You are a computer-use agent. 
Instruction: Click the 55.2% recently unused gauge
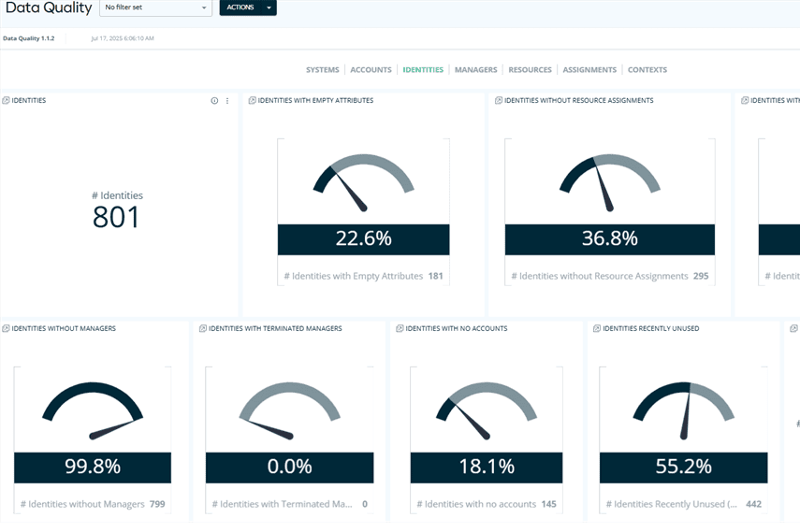(x=683, y=410)
